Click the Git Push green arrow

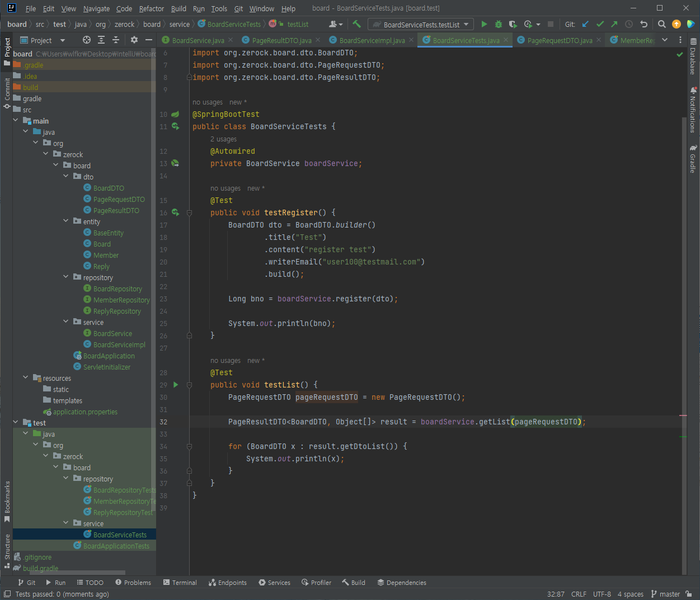coord(614,24)
